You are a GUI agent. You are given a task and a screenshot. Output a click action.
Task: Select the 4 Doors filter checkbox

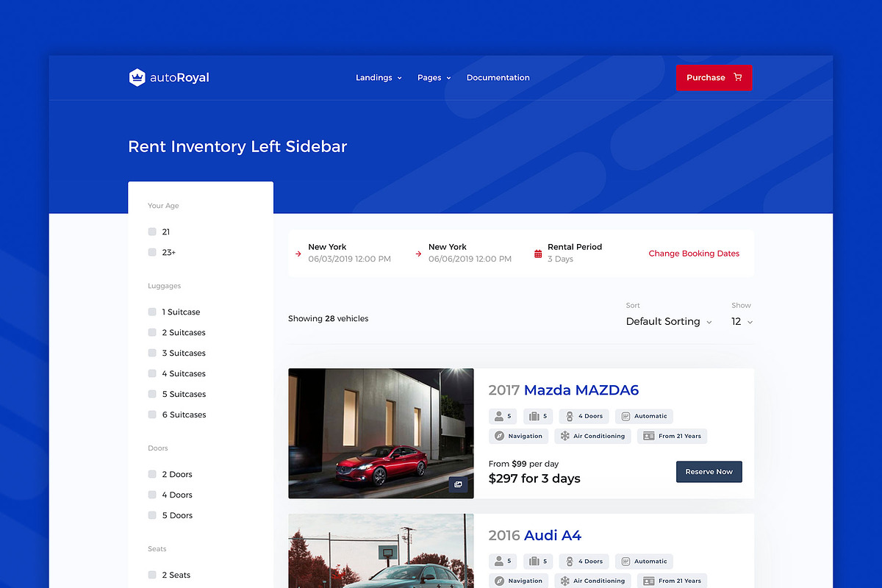click(x=151, y=495)
